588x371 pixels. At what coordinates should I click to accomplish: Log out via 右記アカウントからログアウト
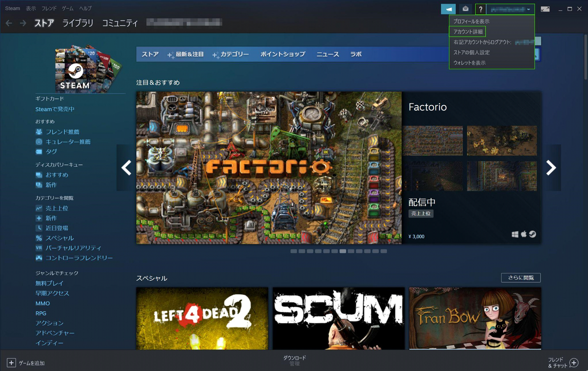492,42
